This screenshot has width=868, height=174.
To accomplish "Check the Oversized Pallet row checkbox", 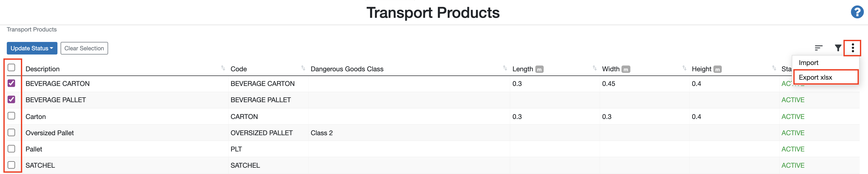I will click(12, 132).
